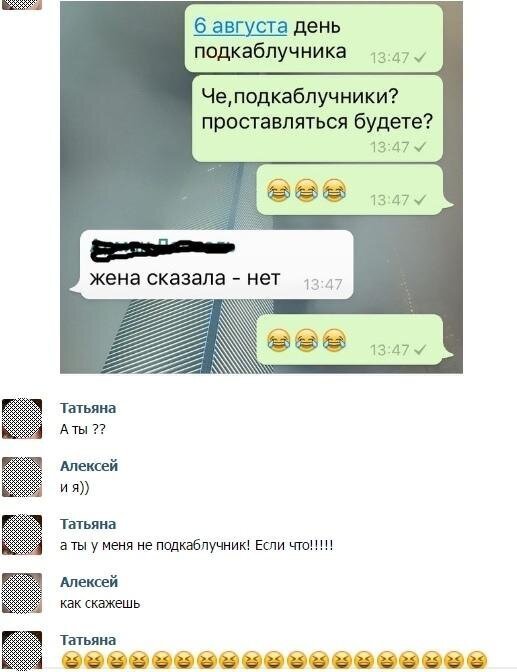Click the scribbled-out sender name
Image resolution: width=517 pixels, height=672 pixels.
162,249
